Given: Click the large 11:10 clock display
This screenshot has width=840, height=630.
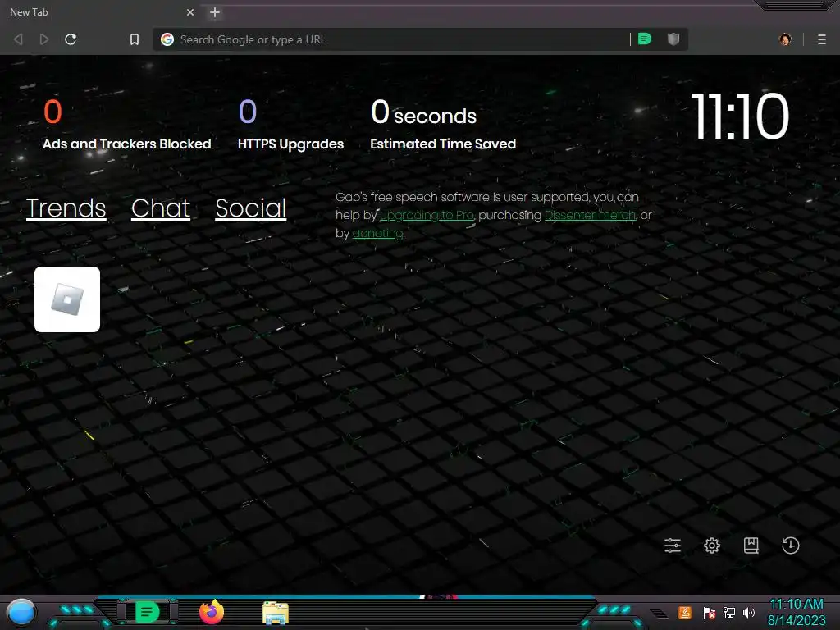Looking at the screenshot, I should (741, 116).
